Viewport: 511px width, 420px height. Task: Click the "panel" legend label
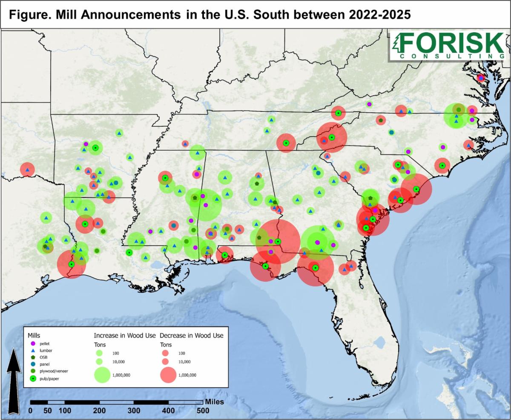pyautogui.click(x=45, y=364)
